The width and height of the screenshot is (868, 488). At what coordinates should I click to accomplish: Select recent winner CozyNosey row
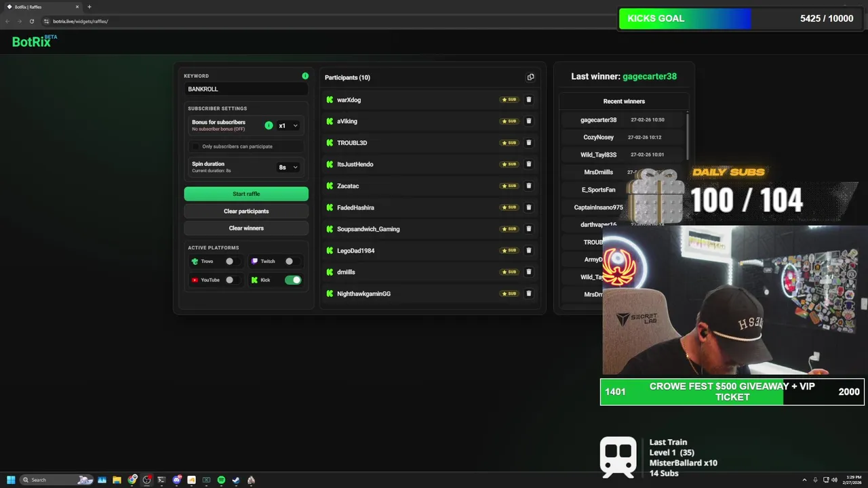pyautogui.click(x=623, y=137)
